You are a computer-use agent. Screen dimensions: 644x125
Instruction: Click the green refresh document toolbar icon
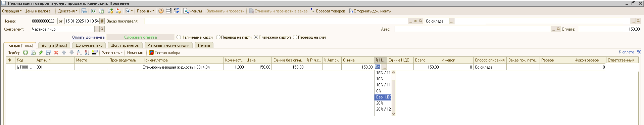pos(94,11)
